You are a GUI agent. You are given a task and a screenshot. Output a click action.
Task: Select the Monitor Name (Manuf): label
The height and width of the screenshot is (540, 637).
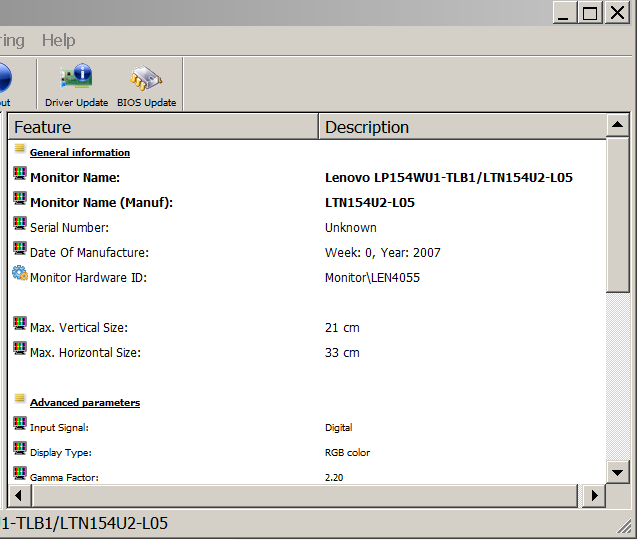102,203
